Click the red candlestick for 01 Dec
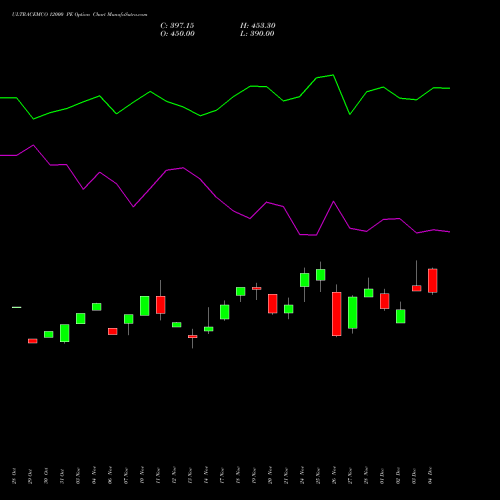The width and height of the screenshot is (500, 500). [x=385, y=301]
